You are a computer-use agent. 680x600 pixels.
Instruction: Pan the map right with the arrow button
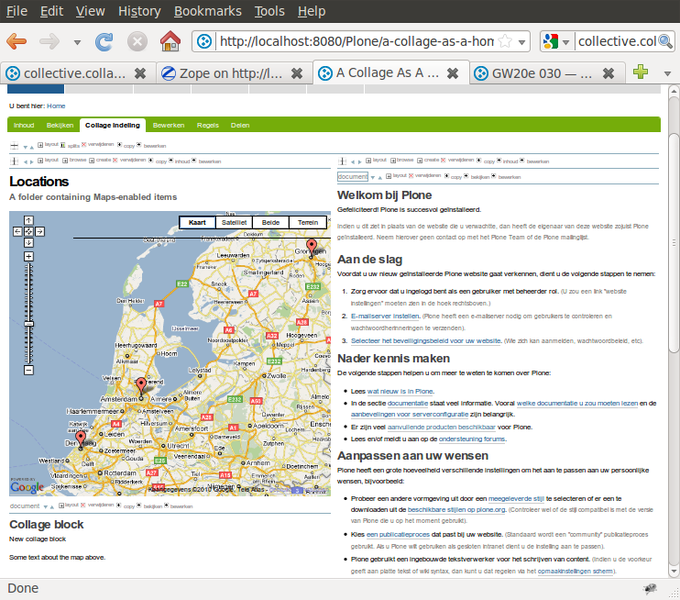coord(40,232)
